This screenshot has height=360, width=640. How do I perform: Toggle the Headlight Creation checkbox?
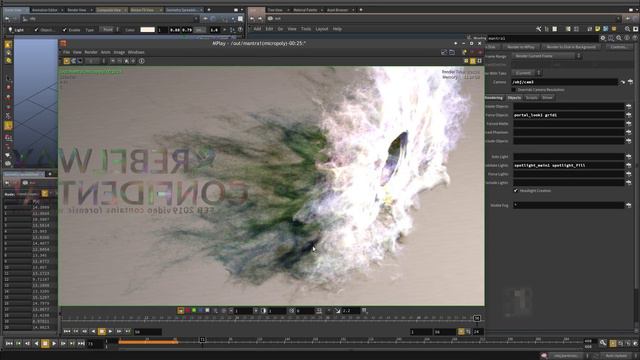tap(516, 191)
